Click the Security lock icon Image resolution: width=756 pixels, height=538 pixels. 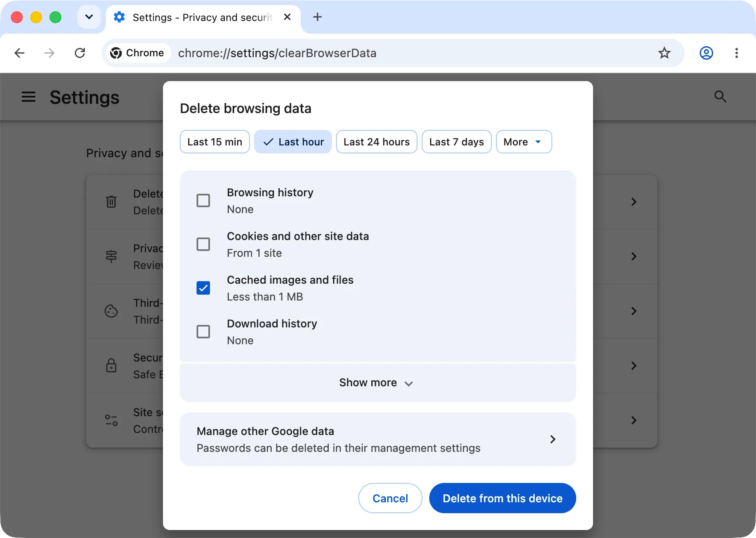(111, 366)
